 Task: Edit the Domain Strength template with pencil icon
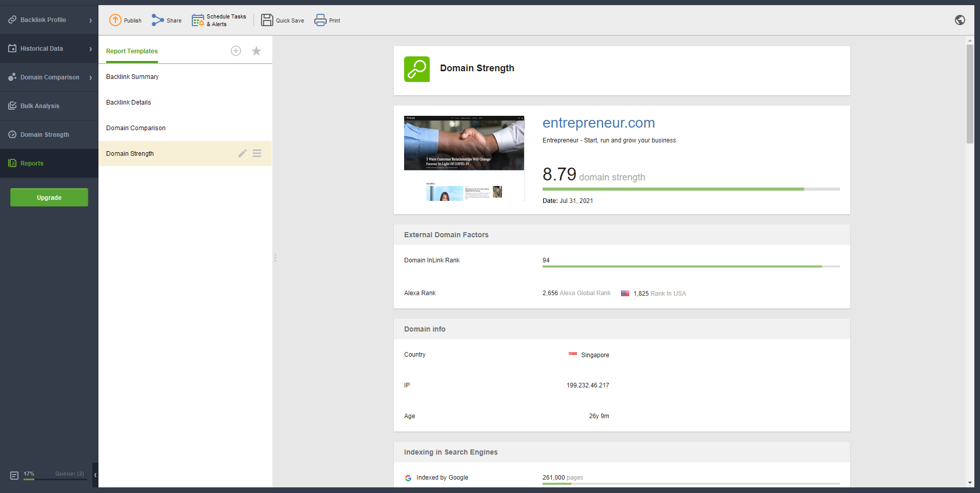coord(243,153)
